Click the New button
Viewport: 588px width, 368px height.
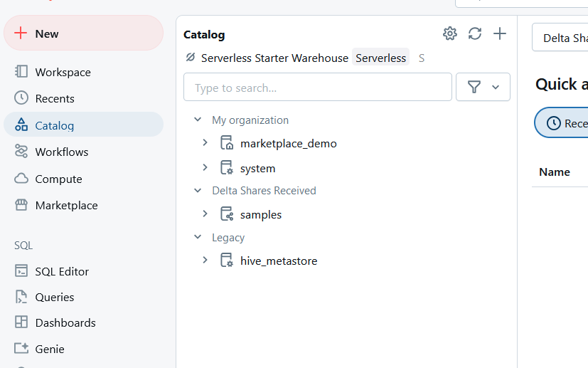pos(83,33)
